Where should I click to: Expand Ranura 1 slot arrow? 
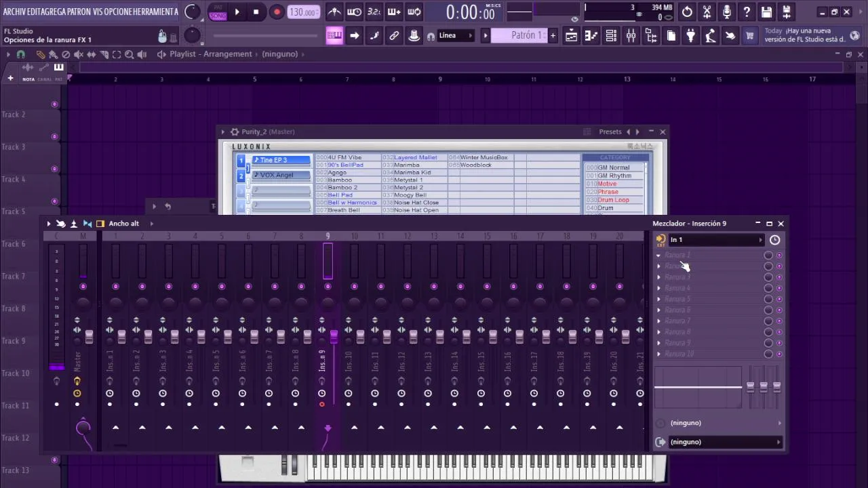tap(658, 256)
